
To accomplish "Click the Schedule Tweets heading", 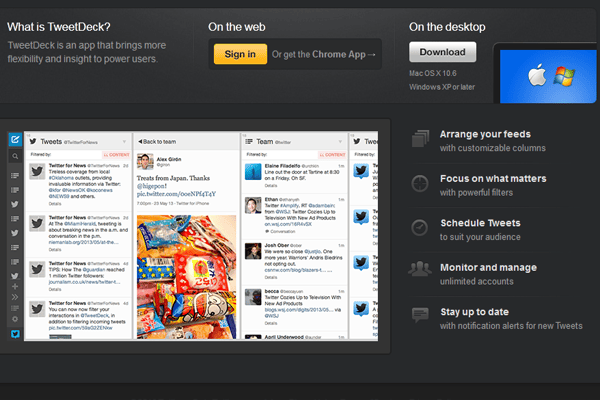I will click(x=480, y=223).
